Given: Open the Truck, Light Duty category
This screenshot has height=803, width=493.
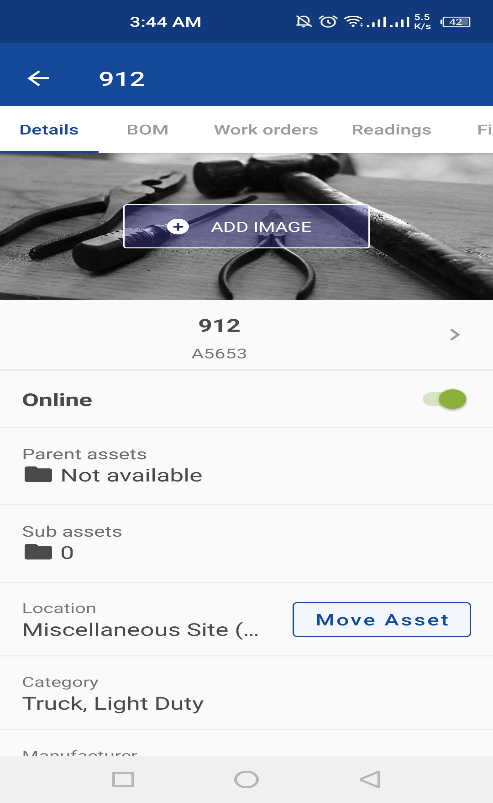Looking at the screenshot, I should 113,704.
